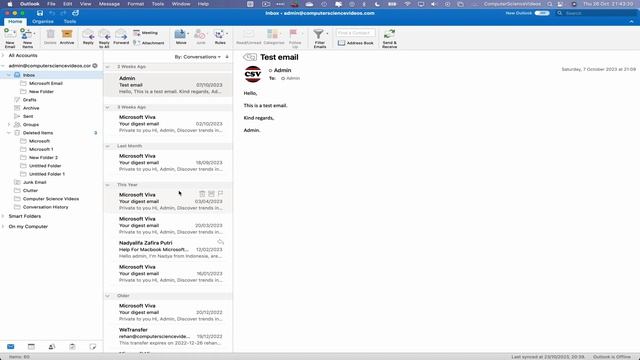
Task: Archive the hovered Microsoft Viva 03/04/2023 email
Action: (x=211, y=193)
